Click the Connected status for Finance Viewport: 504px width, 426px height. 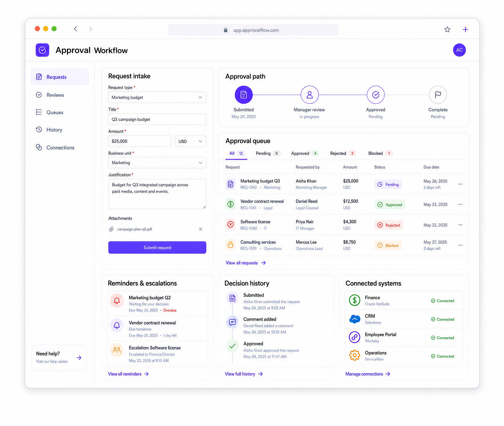[x=442, y=301]
